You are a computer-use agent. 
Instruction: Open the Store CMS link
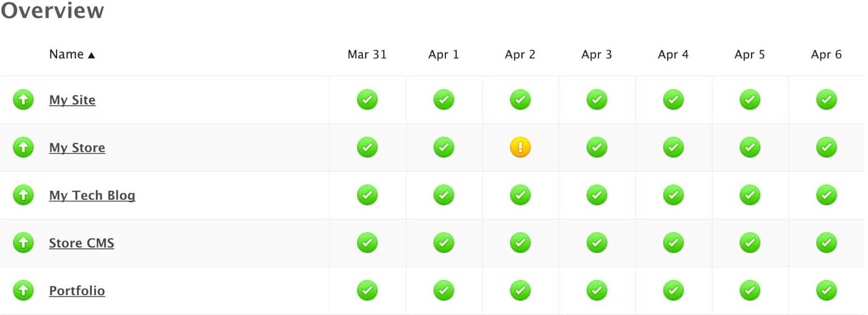coord(81,243)
